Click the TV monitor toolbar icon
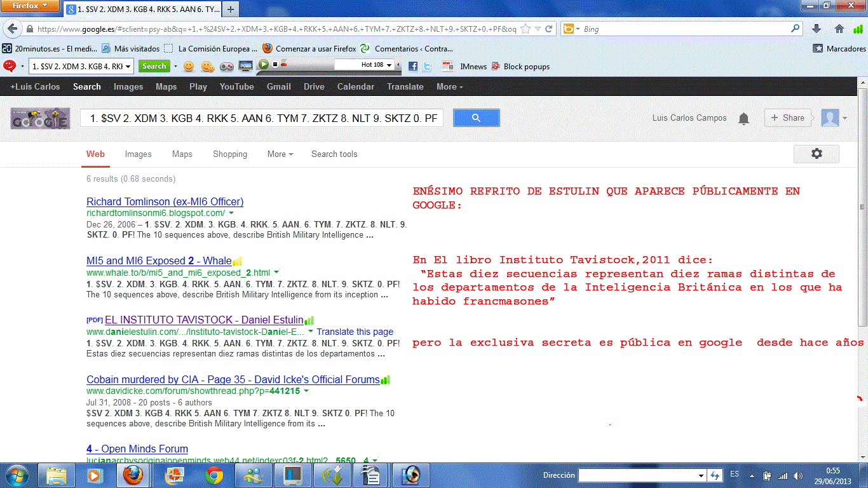The height and width of the screenshot is (488, 868). coord(246,66)
